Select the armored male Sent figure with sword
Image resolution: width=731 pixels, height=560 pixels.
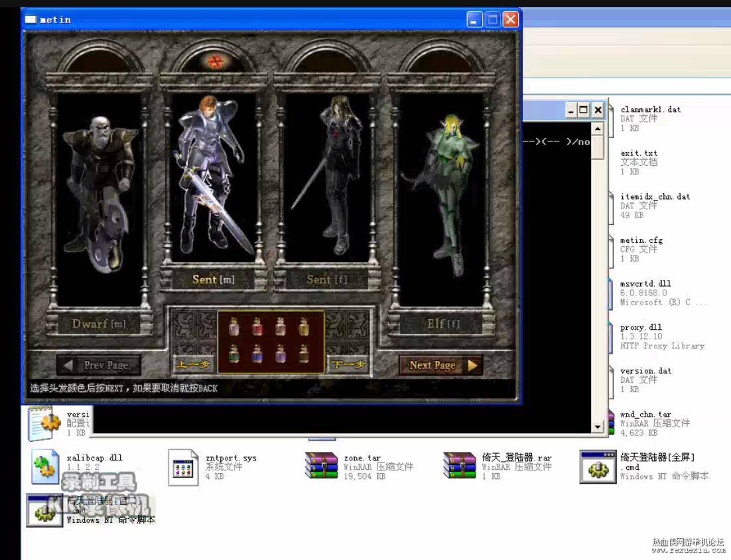pyautogui.click(x=211, y=176)
